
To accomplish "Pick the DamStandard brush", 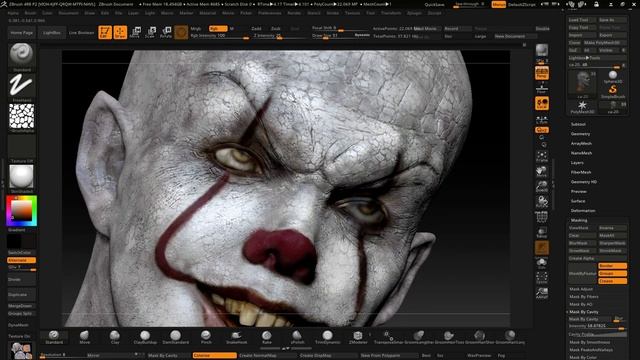I will [176, 337].
